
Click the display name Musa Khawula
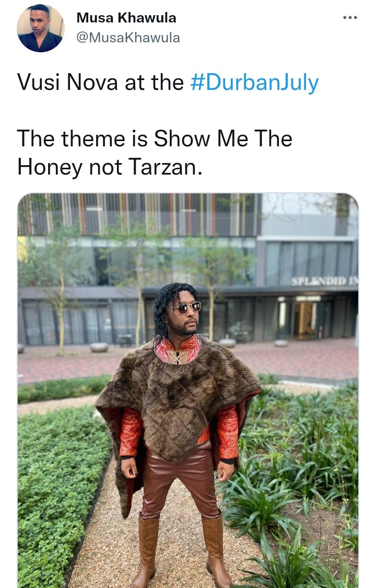click(126, 18)
